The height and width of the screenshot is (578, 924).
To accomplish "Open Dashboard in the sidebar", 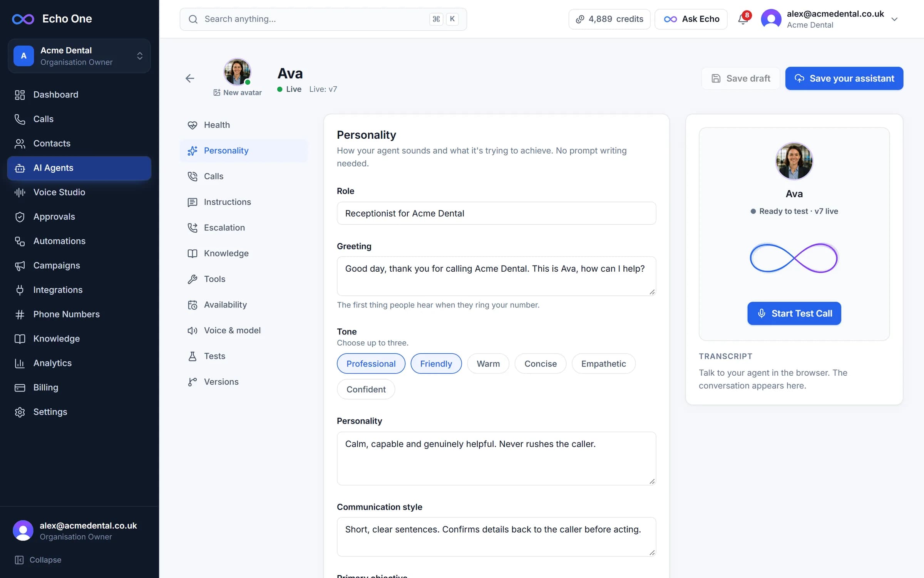I will [79, 94].
